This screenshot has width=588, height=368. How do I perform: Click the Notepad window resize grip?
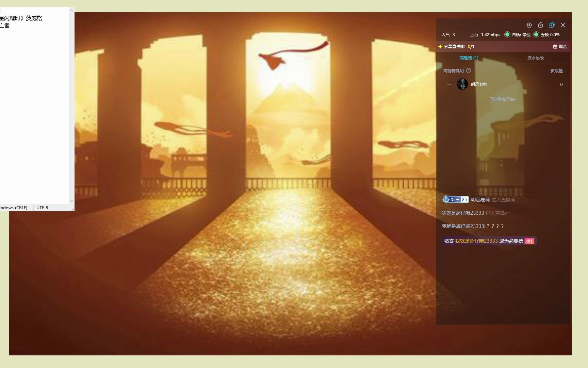point(72,209)
